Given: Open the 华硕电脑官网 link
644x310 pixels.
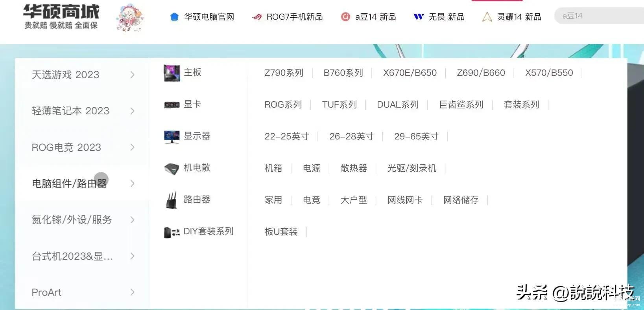Looking at the screenshot, I should [x=209, y=17].
